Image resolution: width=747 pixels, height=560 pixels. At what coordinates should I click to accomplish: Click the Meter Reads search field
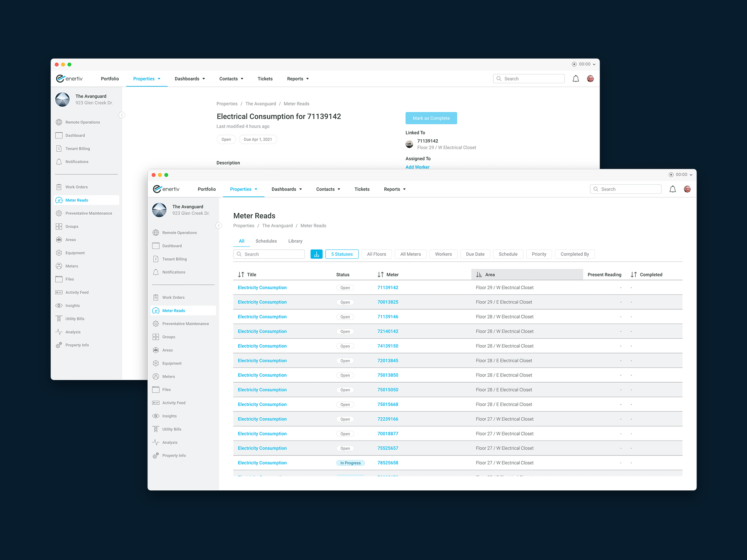click(x=269, y=254)
